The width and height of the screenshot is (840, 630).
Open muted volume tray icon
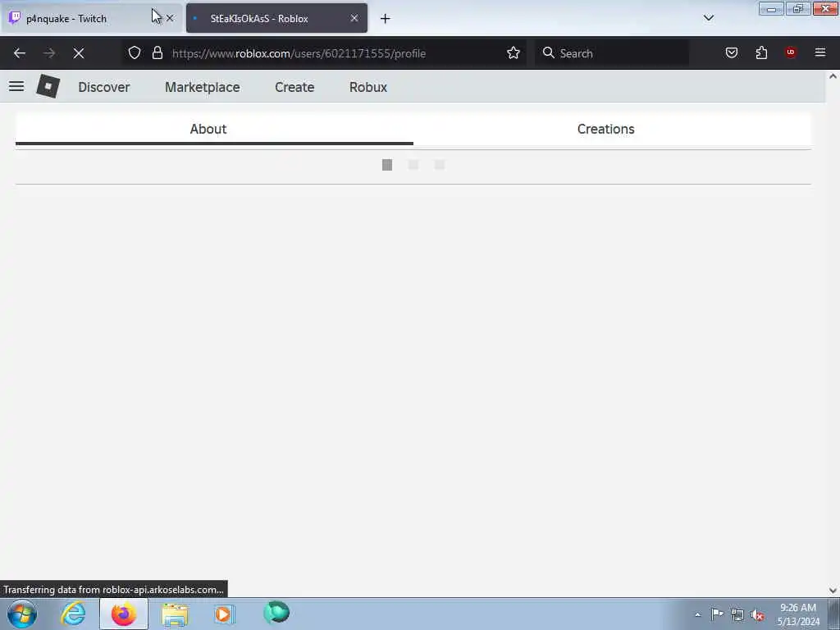(757, 615)
